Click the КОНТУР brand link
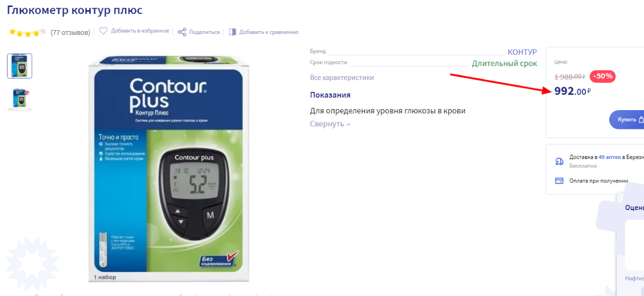Viewport: 644px width, 296px height. 522,52
